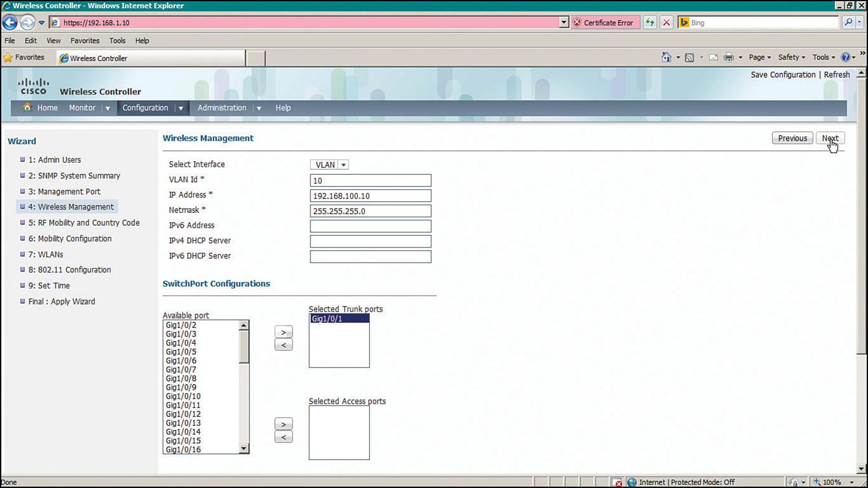Go to Final: Apply Wizard step
This screenshot has width=868, height=488.
(x=62, y=301)
